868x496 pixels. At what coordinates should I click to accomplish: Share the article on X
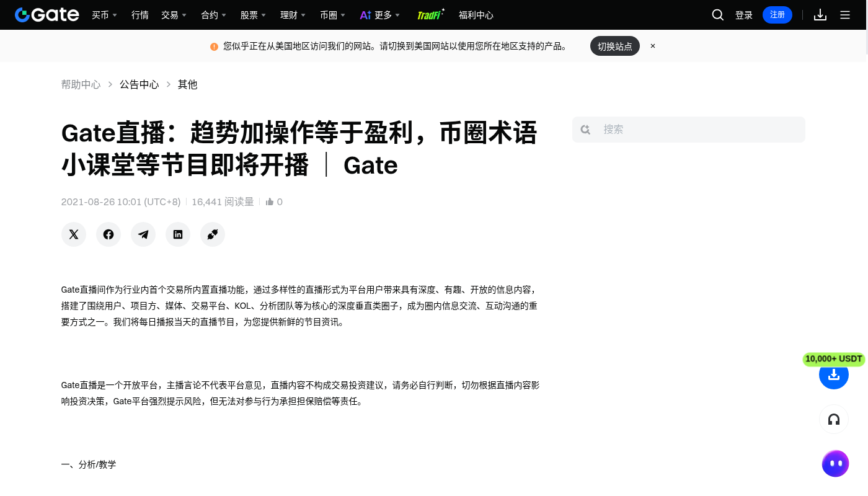tap(74, 234)
